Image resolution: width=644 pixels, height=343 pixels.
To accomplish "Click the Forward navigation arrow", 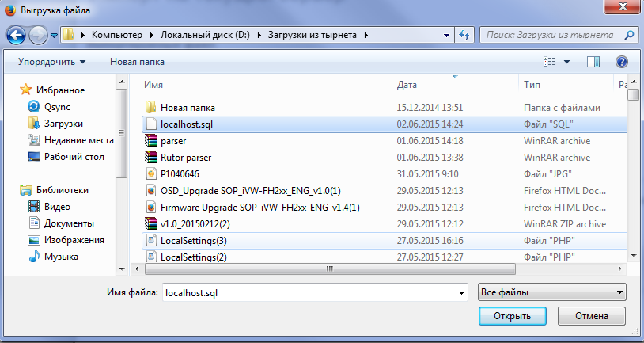I will coord(39,36).
